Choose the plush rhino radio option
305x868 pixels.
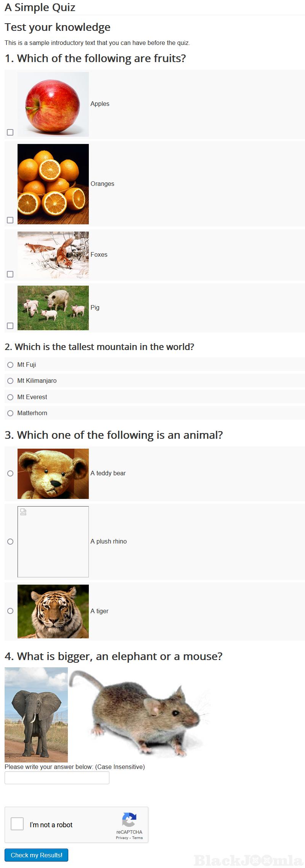pyautogui.click(x=10, y=542)
